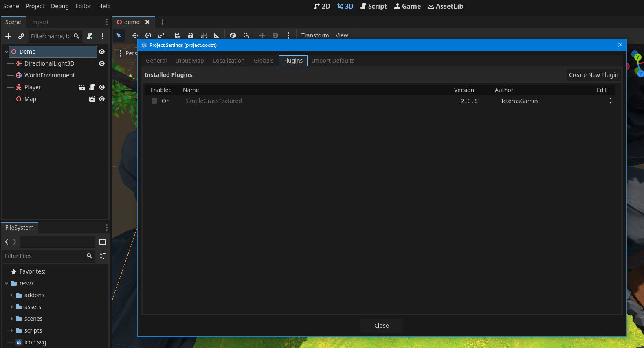The height and width of the screenshot is (348, 644).
Task: Toggle FileSystem split mode icon
Action: [103, 242]
